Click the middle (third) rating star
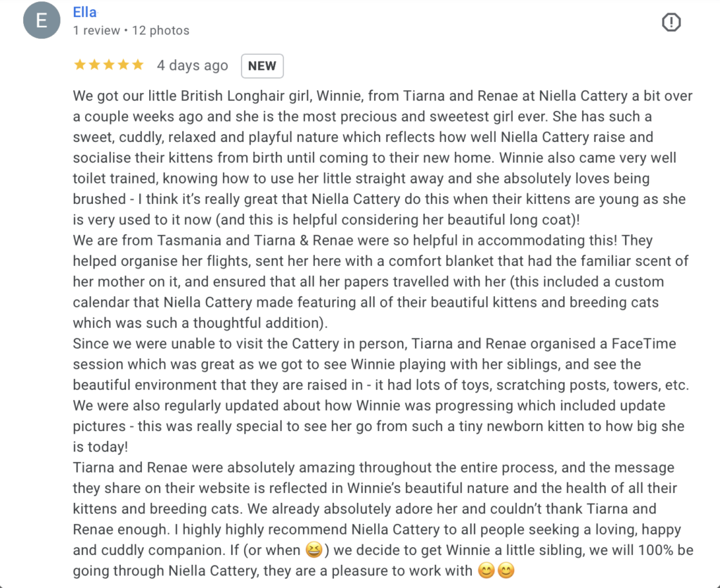Image resolution: width=720 pixels, height=588 pixels. (109, 65)
